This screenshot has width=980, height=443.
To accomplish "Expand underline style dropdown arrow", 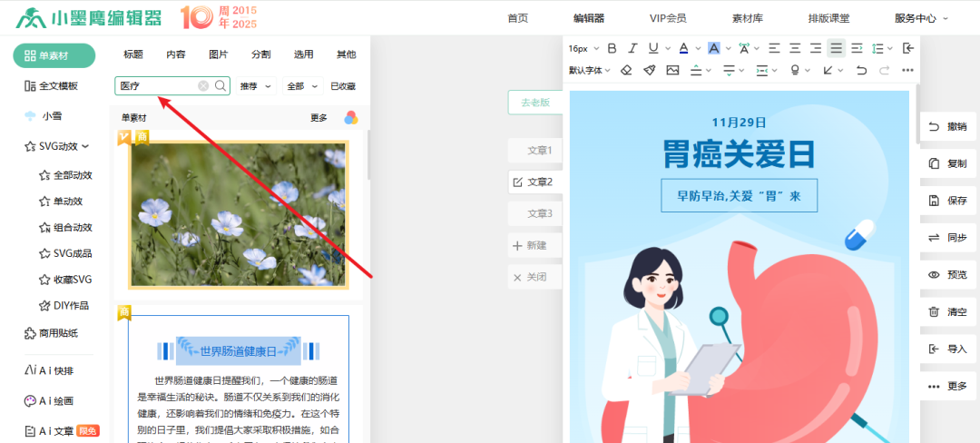I will point(667,48).
